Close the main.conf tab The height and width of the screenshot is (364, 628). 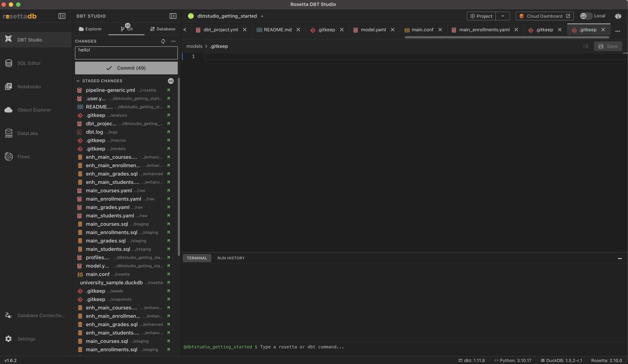[x=440, y=30]
